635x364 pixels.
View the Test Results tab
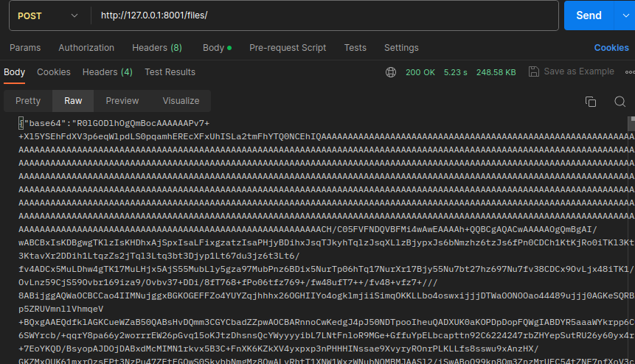(x=170, y=72)
